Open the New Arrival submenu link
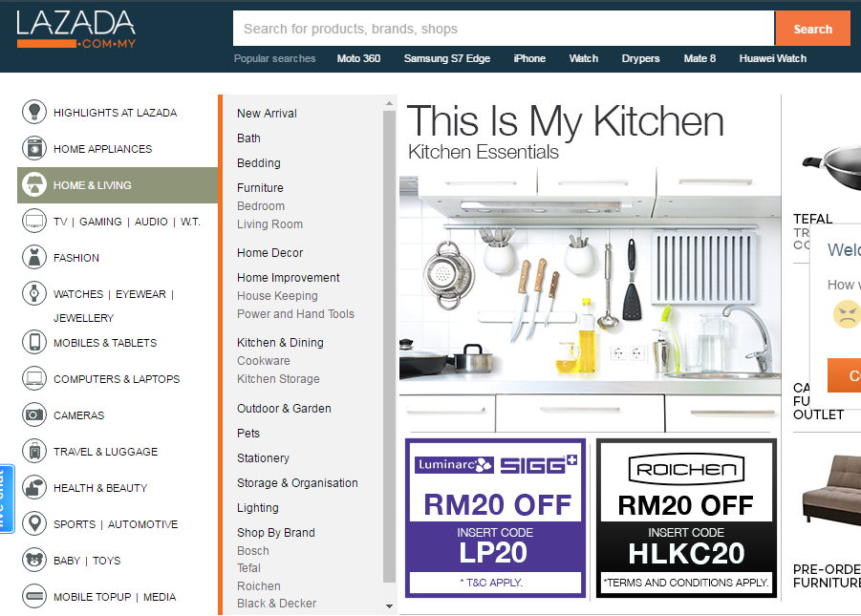 (x=267, y=113)
